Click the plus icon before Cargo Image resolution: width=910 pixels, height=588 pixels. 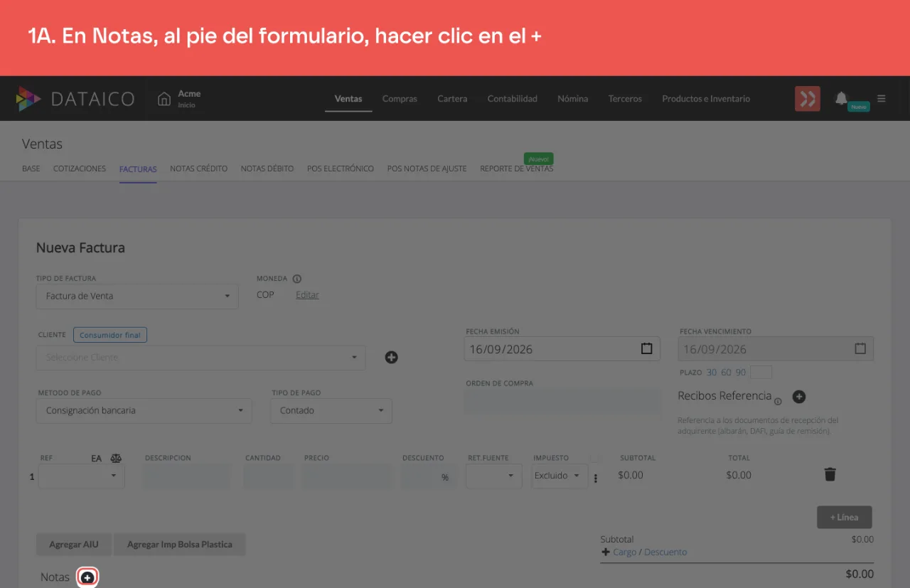point(606,552)
